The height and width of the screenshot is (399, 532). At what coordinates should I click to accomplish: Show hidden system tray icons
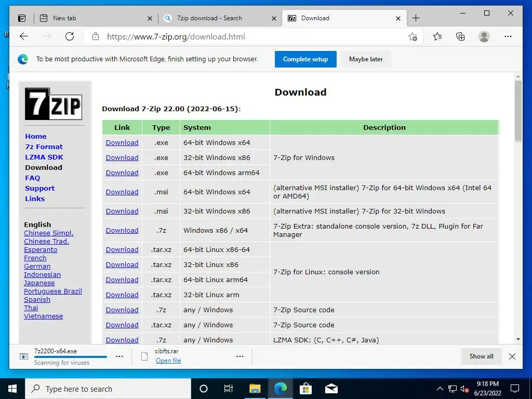(440, 389)
